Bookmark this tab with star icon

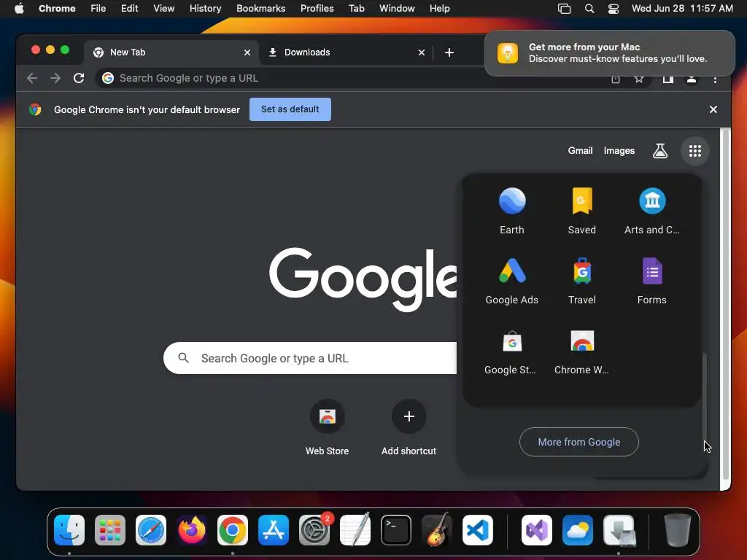pyautogui.click(x=639, y=79)
